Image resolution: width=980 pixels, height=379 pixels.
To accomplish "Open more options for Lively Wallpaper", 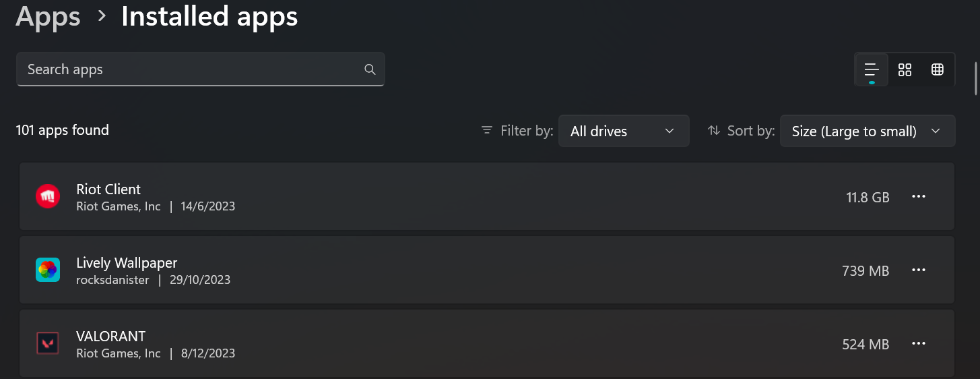I will 919,270.
